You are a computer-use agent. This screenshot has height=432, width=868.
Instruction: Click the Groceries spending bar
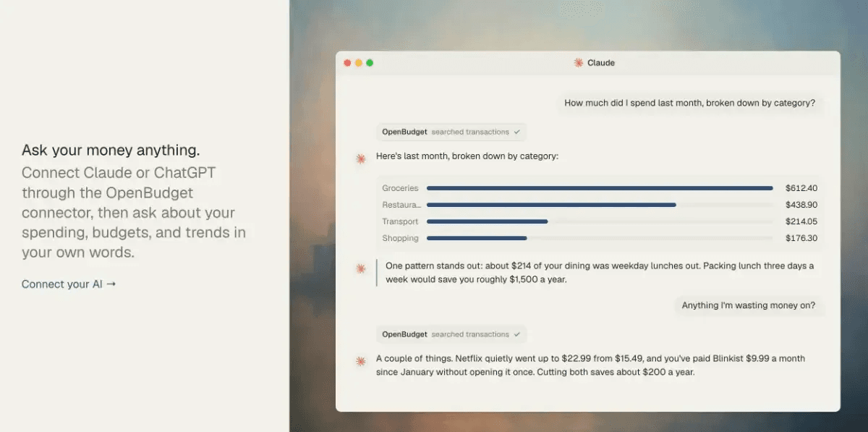pyautogui.click(x=600, y=188)
